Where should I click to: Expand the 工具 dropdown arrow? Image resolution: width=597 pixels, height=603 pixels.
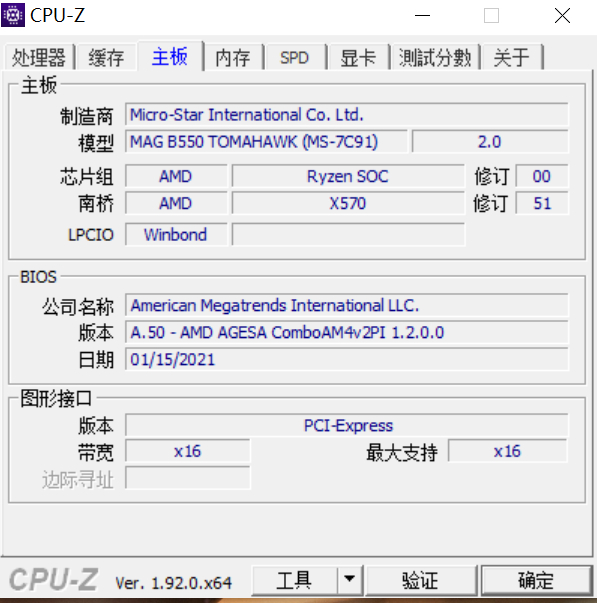(350, 580)
